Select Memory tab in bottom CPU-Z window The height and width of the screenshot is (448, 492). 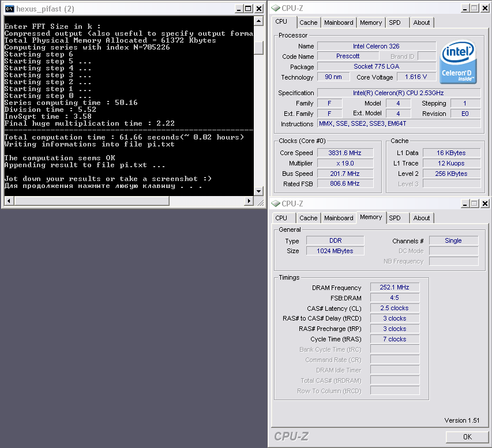(370, 217)
